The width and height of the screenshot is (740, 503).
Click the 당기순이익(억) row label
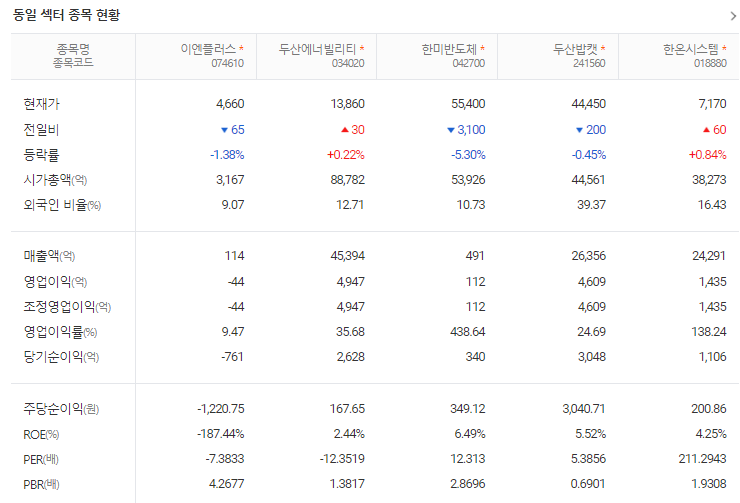[61, 357]
